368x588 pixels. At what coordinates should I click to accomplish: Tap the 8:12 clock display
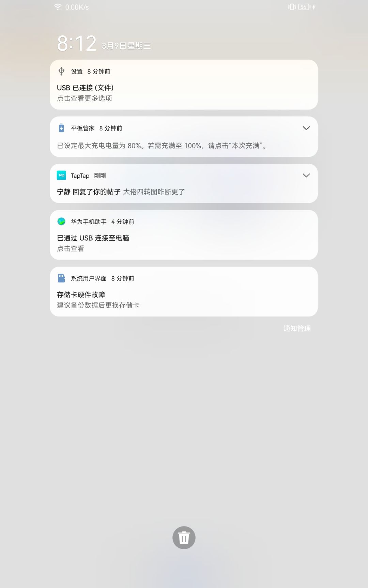[77, 44]
